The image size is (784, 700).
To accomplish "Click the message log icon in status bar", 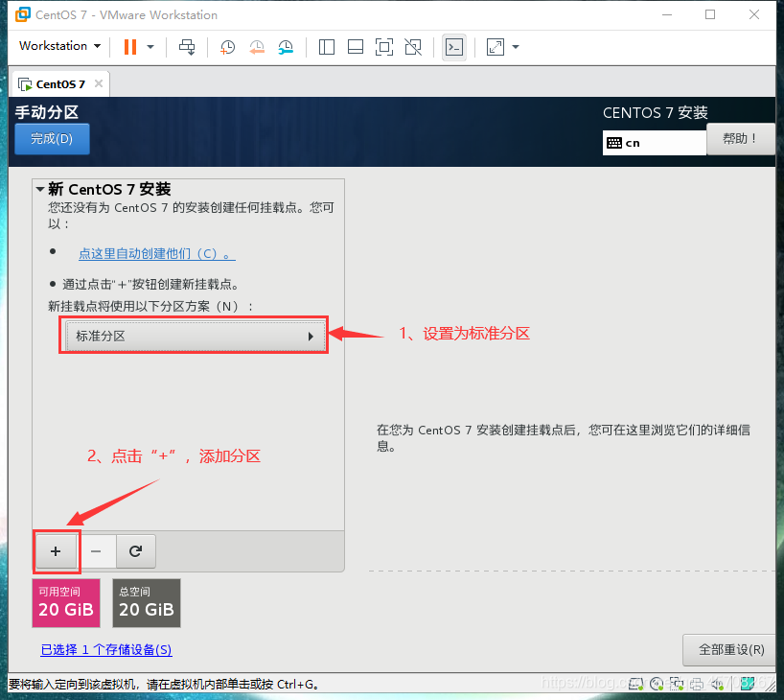I will (x=748, y=684).
